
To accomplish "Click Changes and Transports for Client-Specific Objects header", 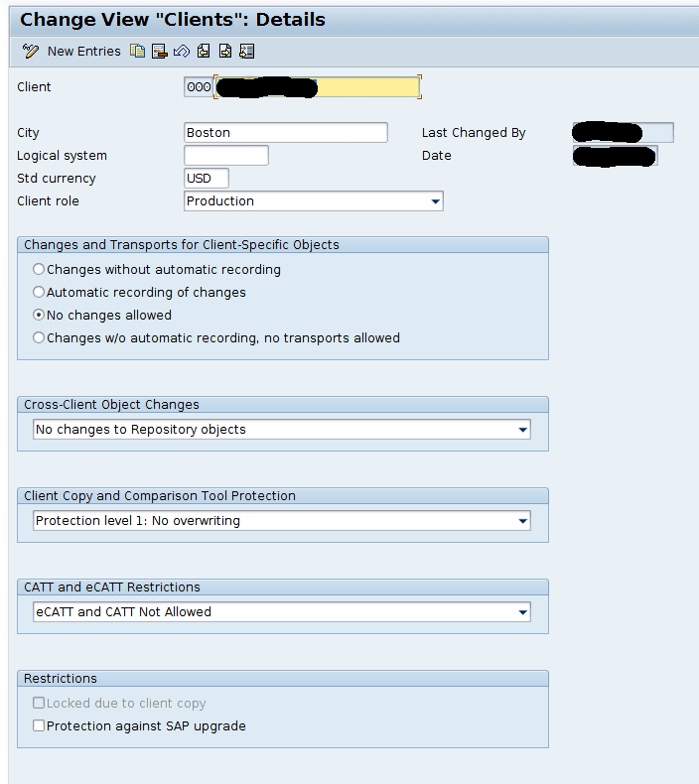I will point(283,245).
